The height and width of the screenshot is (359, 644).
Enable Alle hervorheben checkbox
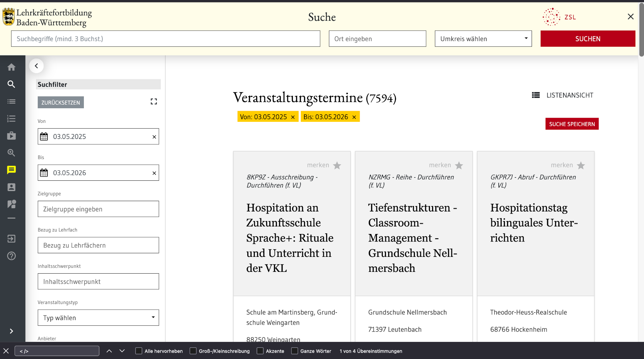tap(139, 351)
